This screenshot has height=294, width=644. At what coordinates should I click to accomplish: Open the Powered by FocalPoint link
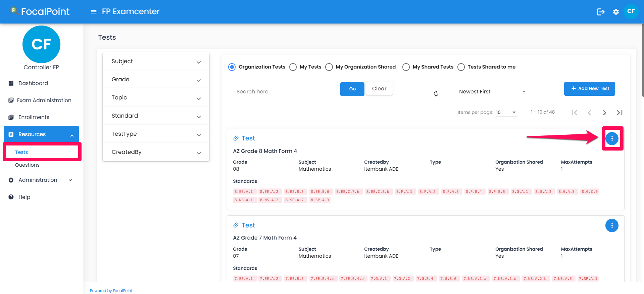tap(111, 291)
